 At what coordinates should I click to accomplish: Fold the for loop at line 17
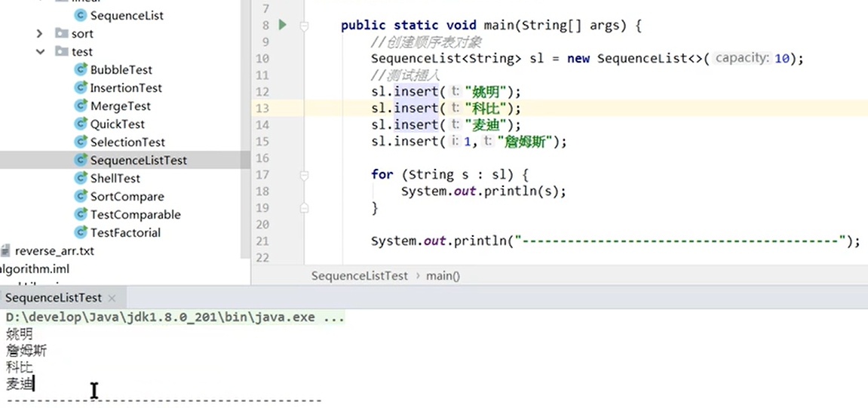(x=304, y=175)
